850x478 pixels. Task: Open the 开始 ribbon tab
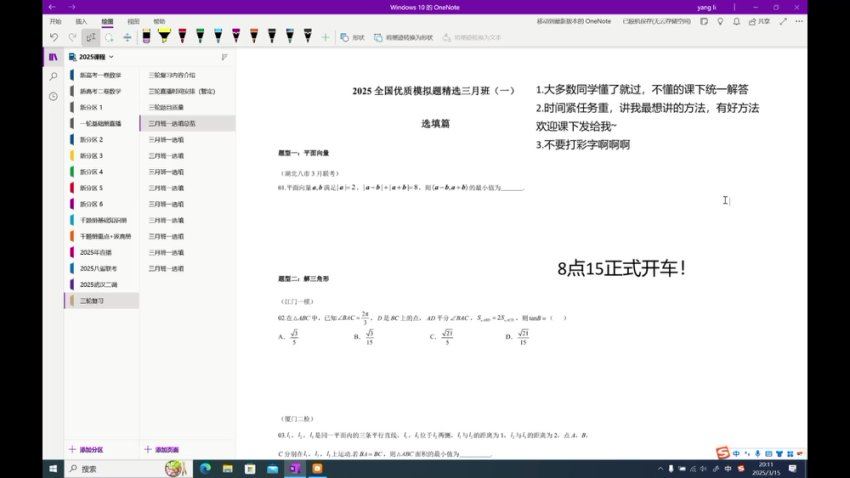tap(55, 22)
